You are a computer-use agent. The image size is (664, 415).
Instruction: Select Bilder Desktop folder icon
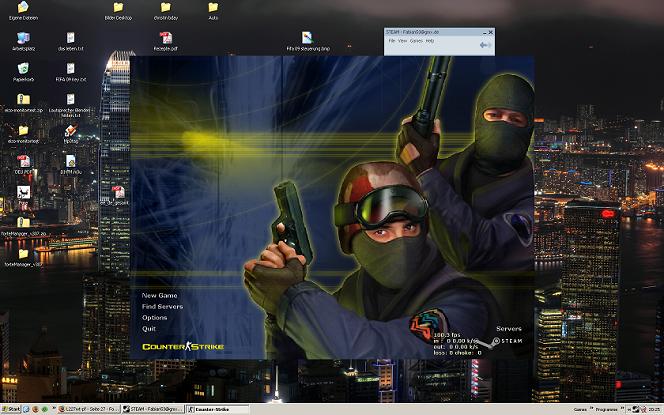coord(118,11)
